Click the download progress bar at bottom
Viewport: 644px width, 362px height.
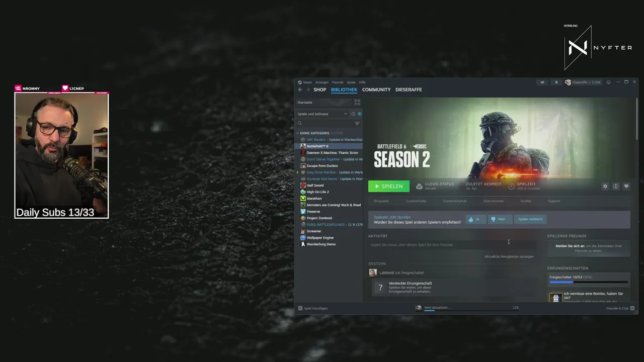click(471, 311)
